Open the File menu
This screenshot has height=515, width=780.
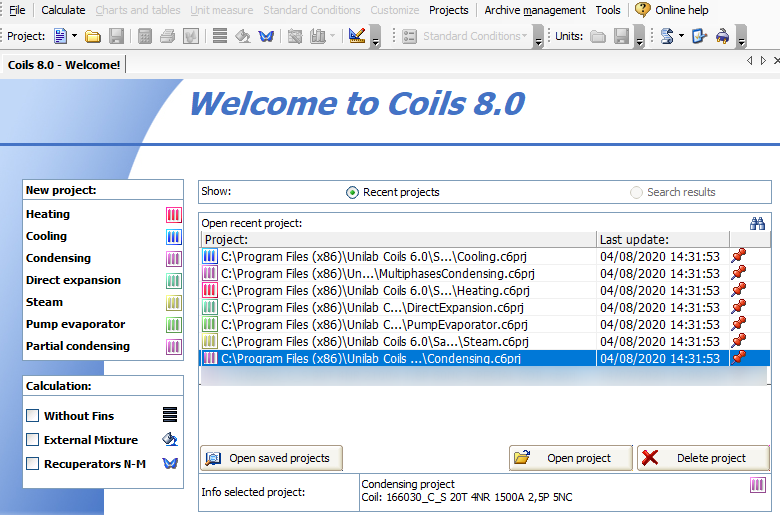tap(17, 10)
